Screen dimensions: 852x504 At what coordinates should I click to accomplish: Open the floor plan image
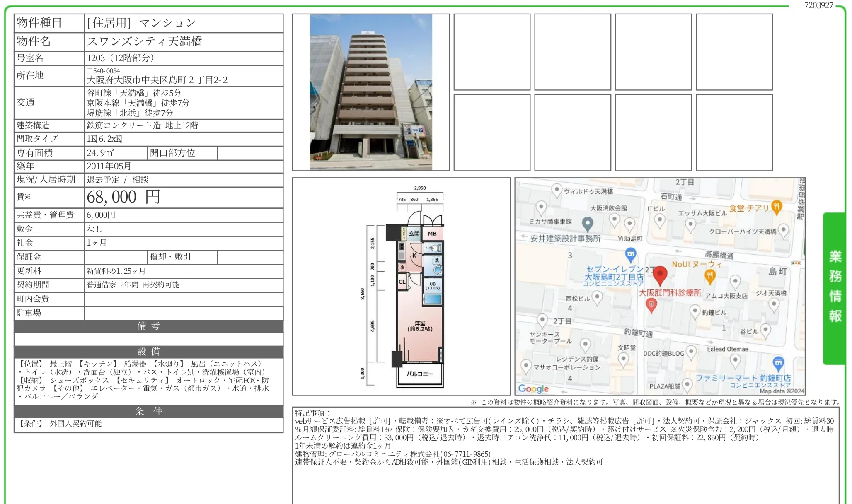(401, 287)
